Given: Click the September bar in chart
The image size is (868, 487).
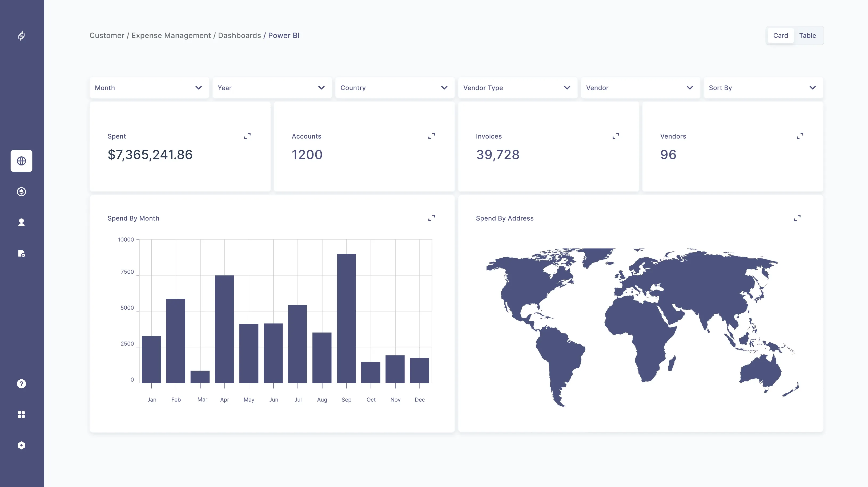Looking at the screenshot, I should point(346,318).
